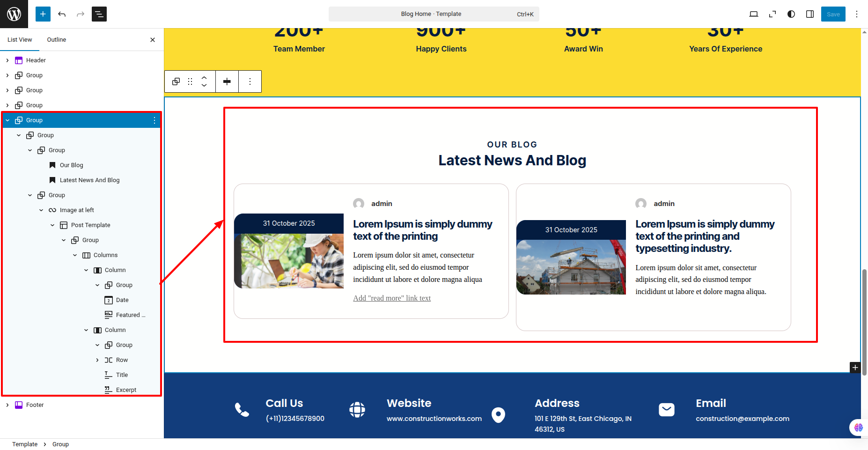
Task: Click the Save button
Action: pyautogui.click(x=833, y=14)
